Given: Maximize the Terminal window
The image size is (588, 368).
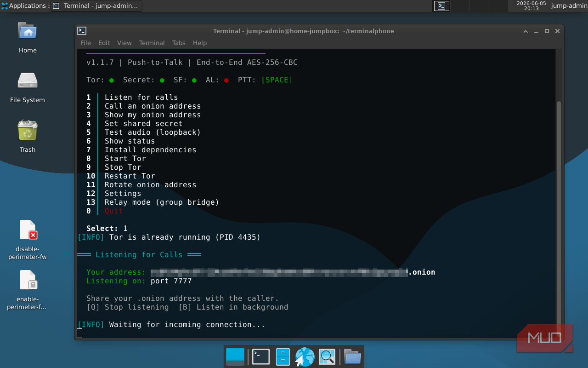Looking at the screenshot, I should click(x=547, y=31).
